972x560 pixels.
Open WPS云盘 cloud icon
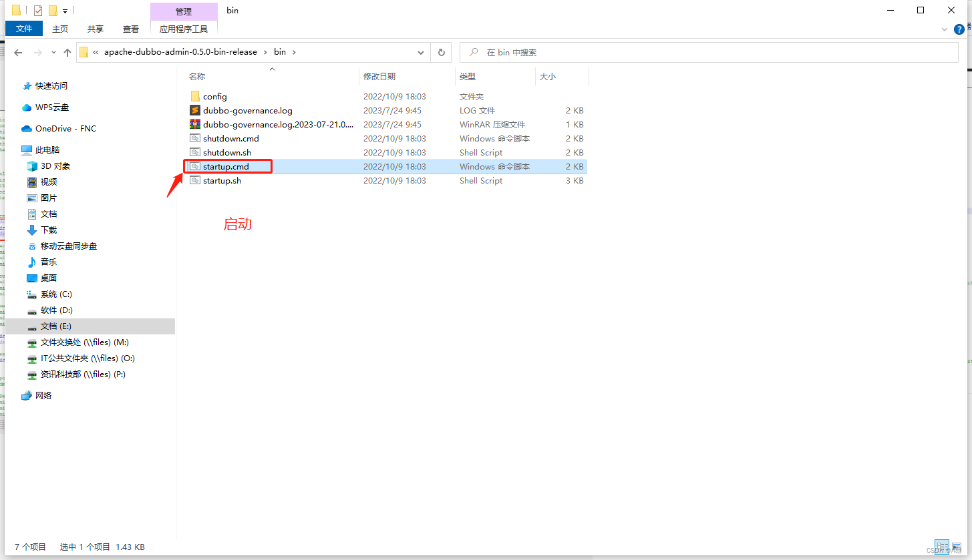pos(27,107)
